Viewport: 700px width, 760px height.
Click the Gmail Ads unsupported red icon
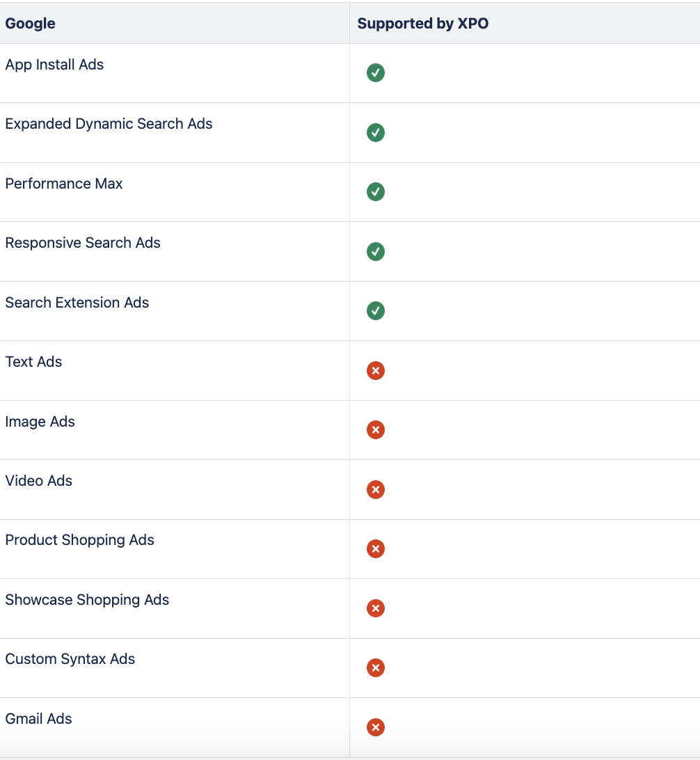376,727
